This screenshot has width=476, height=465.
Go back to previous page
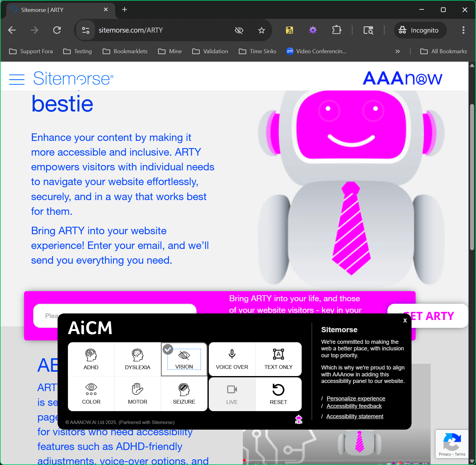pyautogui.click(x=12, y=30)
